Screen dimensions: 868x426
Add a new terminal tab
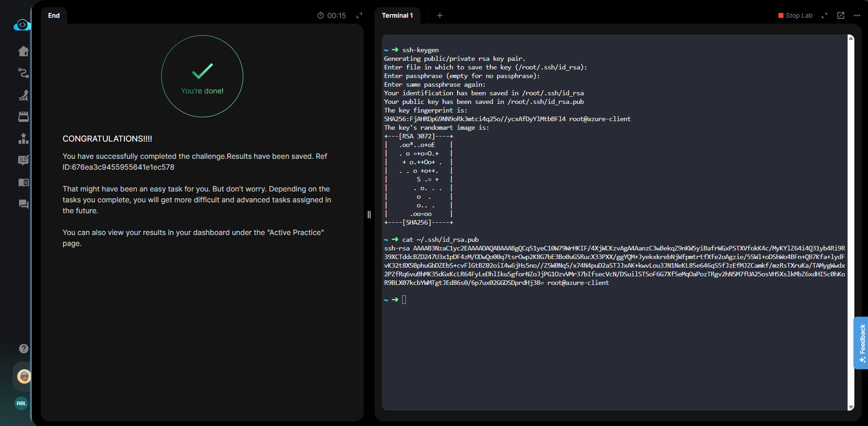439,15
